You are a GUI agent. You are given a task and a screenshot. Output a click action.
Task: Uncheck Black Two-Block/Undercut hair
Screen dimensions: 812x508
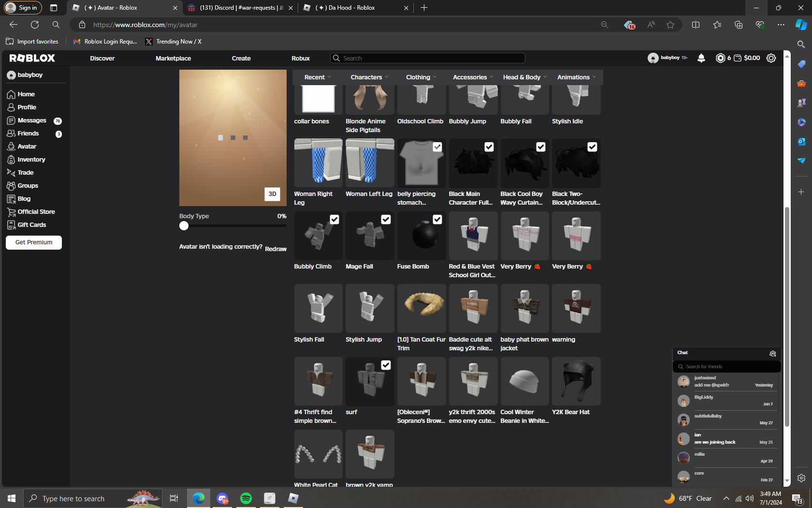tap(592, 147)
